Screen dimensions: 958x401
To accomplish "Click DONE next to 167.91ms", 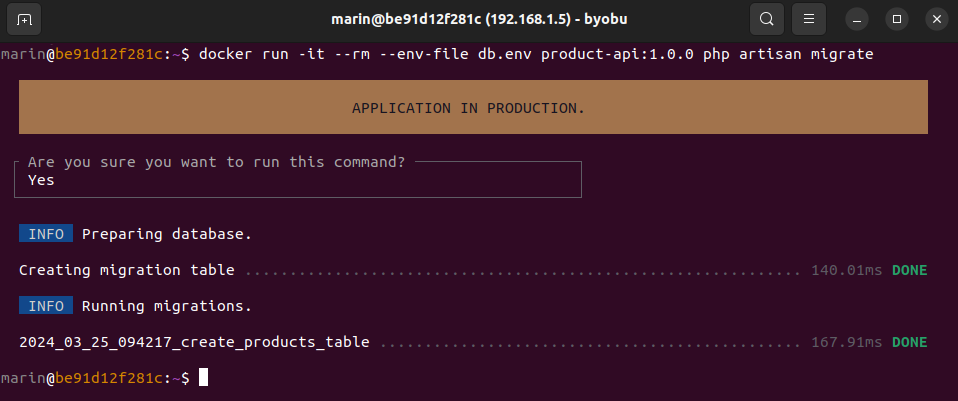I will (x=910, y=342).
